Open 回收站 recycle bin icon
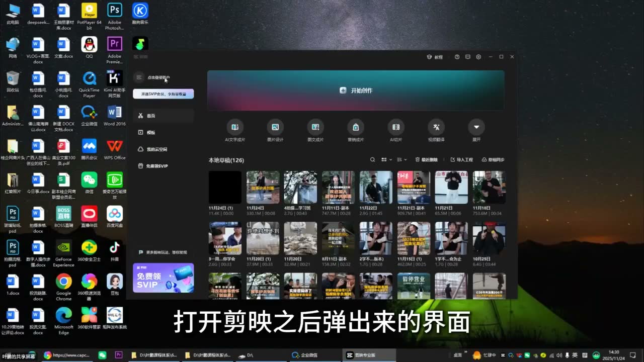 point(13,81)
